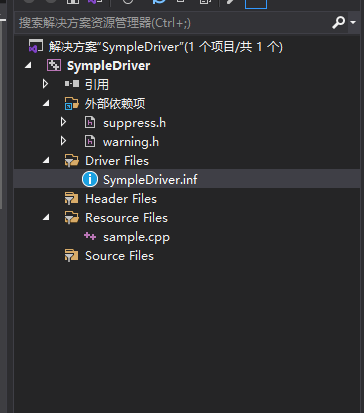Focus the Solution Explorer search box

pos(173,23)
